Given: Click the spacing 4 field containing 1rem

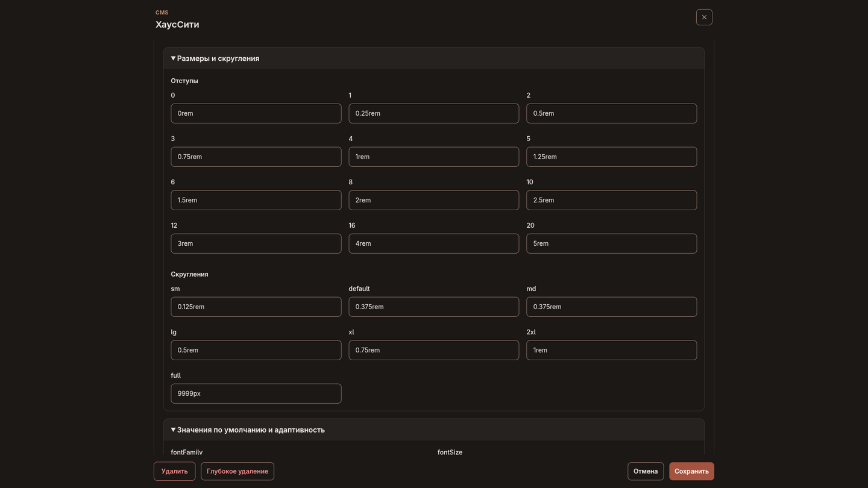Looking at the screenshot, I should click(x=434, y=157).
